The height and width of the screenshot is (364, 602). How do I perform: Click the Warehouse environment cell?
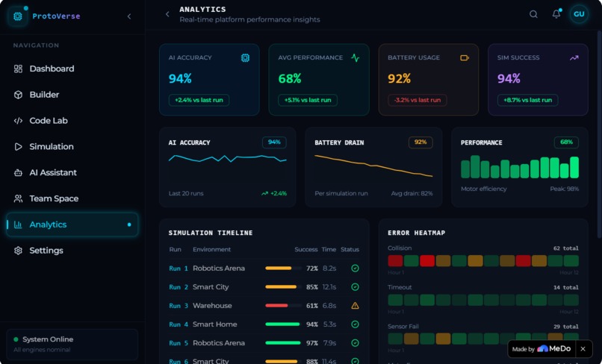pos(212,306)
